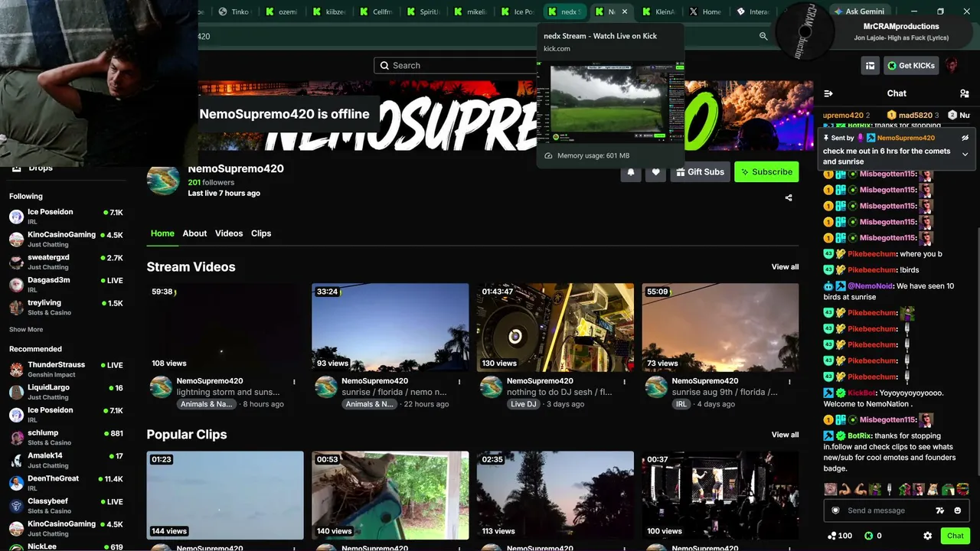Switch to the nedx browser tab
Screen dimensions: 980x551
[564, 11]
